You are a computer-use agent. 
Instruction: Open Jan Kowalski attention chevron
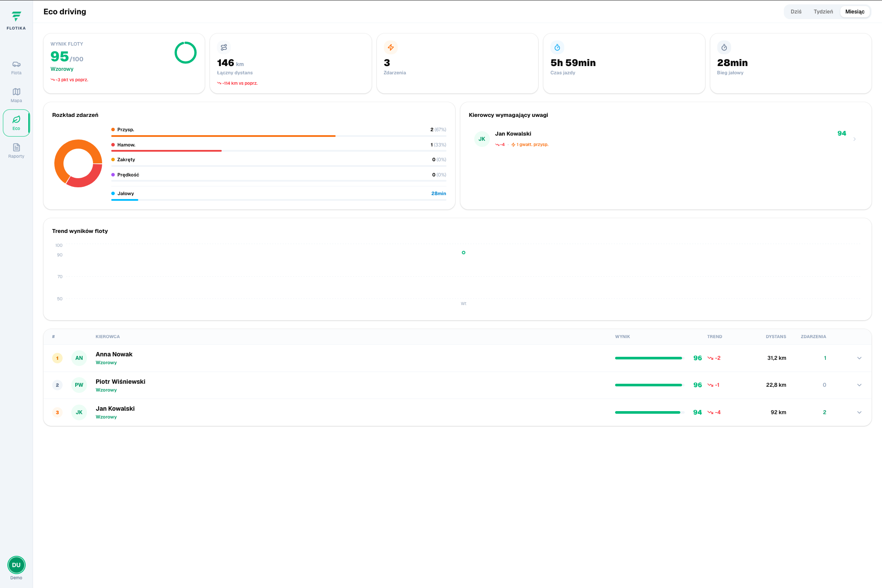(x=855, y=139)
